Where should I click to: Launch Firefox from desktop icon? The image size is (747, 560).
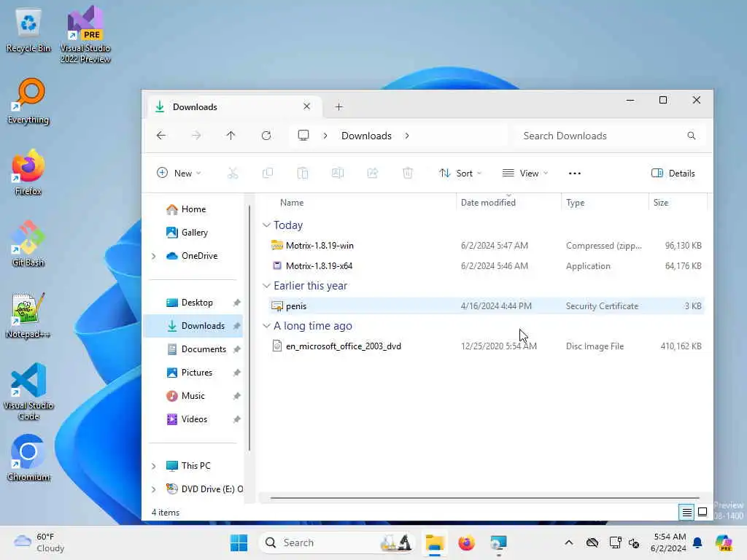tap(28, 172)
